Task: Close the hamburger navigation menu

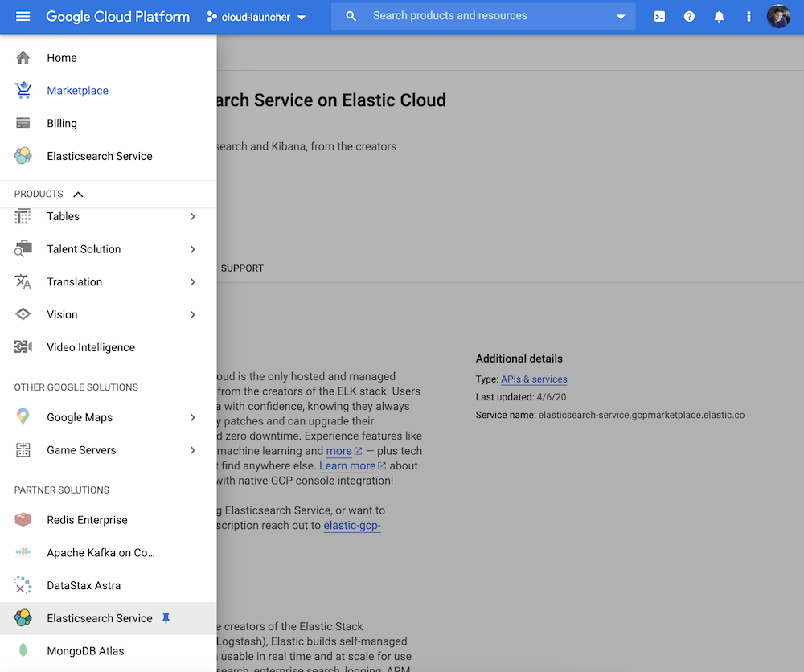Action: tap(23, 16)
